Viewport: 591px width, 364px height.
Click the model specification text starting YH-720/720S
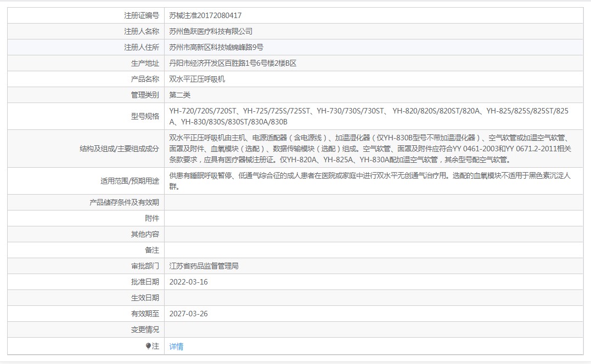[369, 116]
